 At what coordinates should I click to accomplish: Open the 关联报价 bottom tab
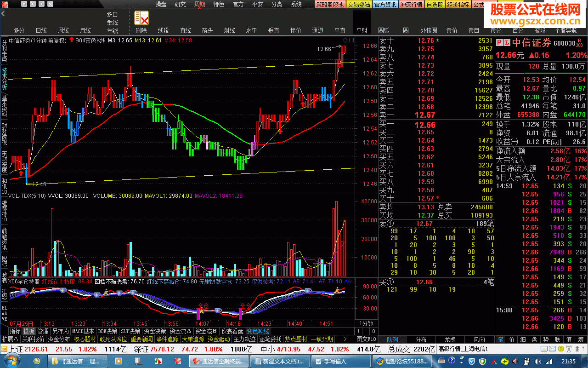[x=34, y=339]
